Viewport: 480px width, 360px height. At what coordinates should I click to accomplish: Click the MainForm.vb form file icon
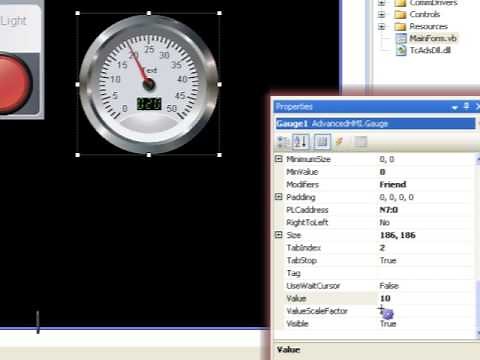(401, 38)
